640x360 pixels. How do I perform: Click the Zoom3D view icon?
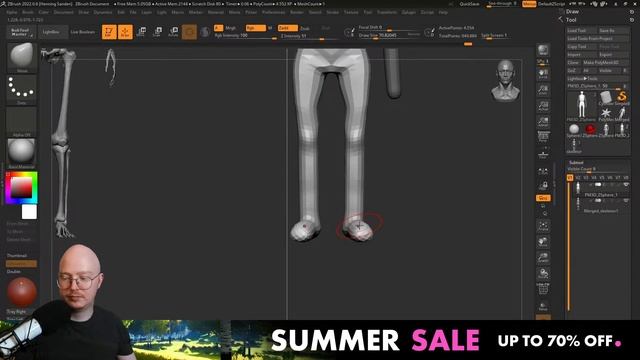tap(543, 258)
